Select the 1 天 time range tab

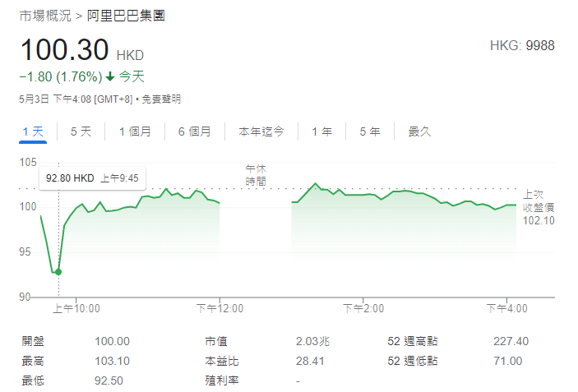[34, 131]
